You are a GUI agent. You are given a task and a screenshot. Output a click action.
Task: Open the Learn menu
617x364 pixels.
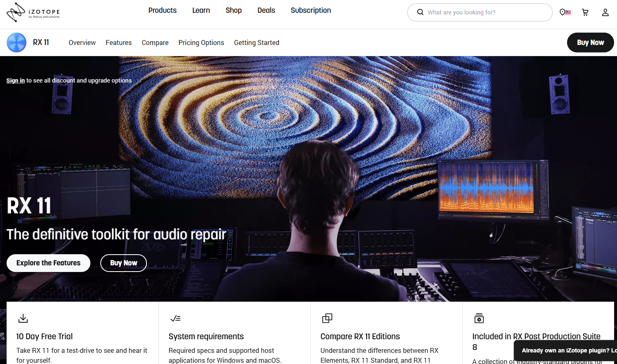coord(201,10)
